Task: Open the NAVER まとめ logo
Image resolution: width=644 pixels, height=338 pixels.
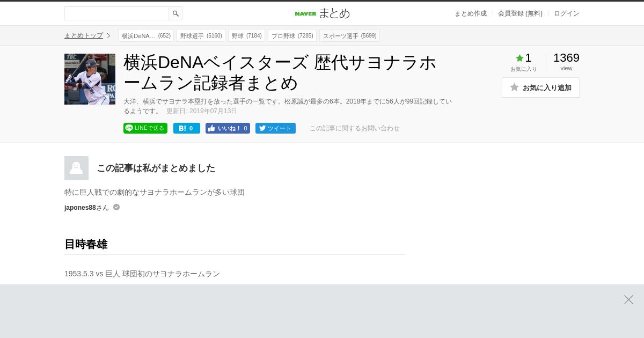Action: click(x=322, y=13)
